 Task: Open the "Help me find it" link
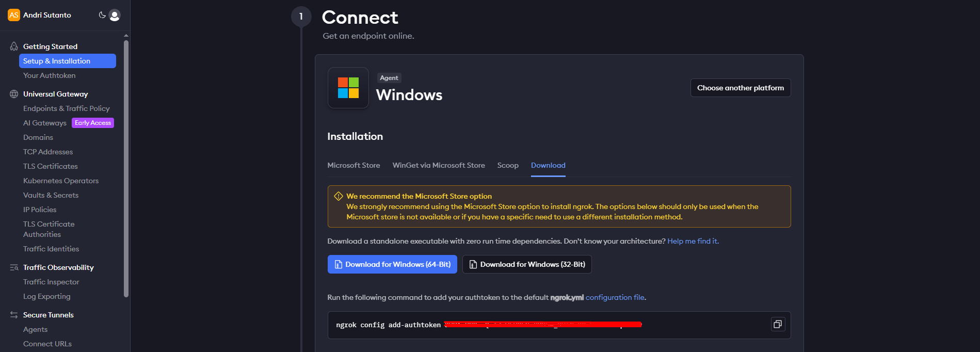693,241
